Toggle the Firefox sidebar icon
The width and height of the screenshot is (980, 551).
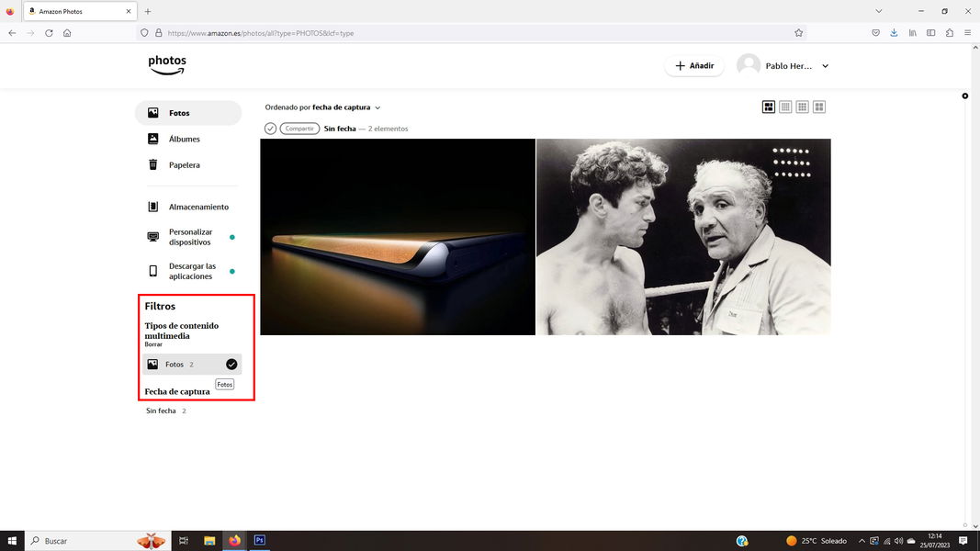(x=930, y=33)
